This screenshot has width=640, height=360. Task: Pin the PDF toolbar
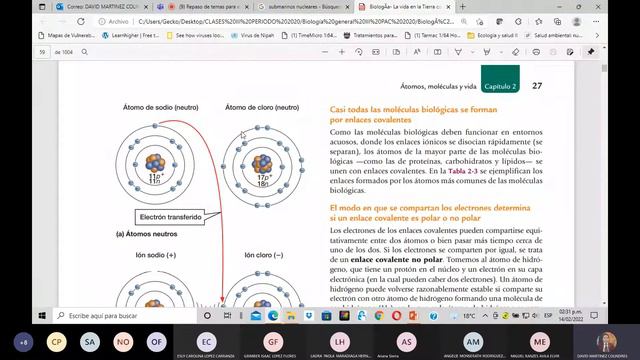pos(591,52)
